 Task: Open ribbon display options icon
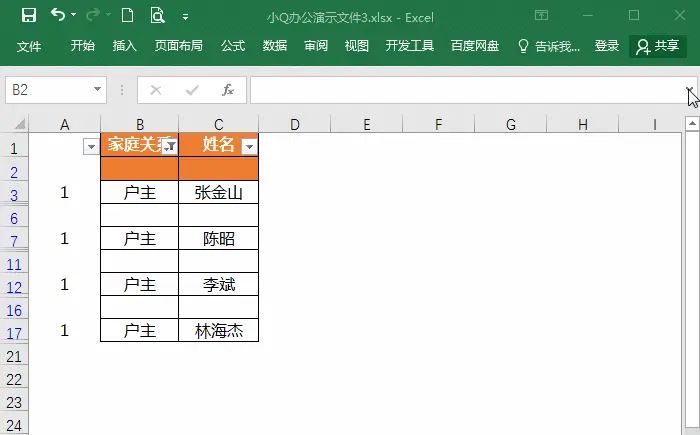click(x=542, y=16)
